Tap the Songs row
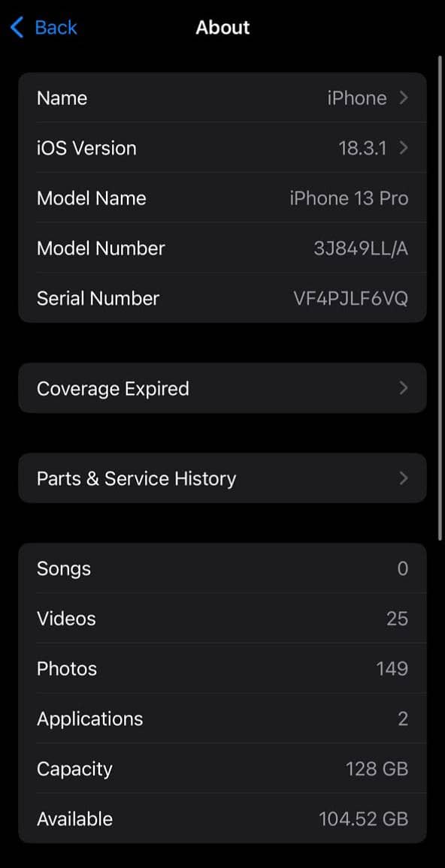This screenshot has height=868, width=445. coord(222,568)
